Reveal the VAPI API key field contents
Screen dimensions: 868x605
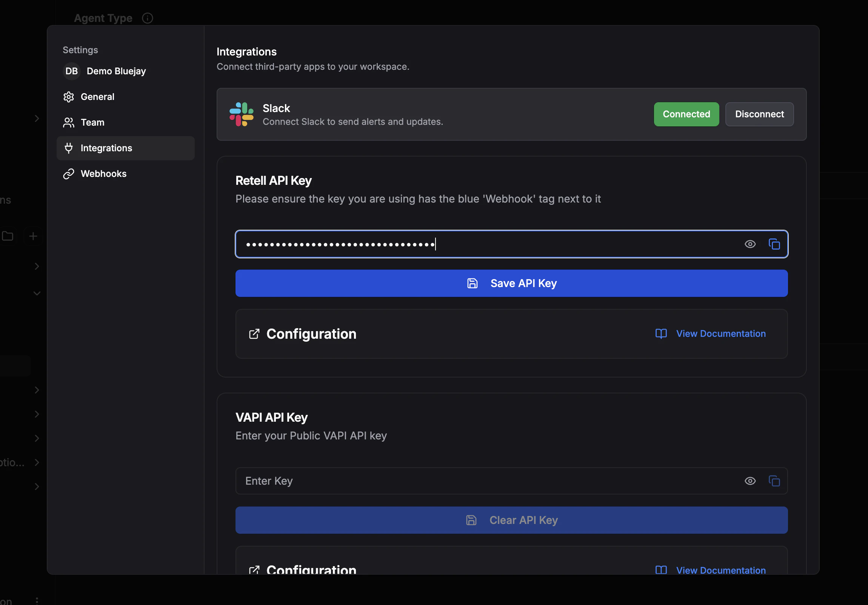(x=750, y=481)
